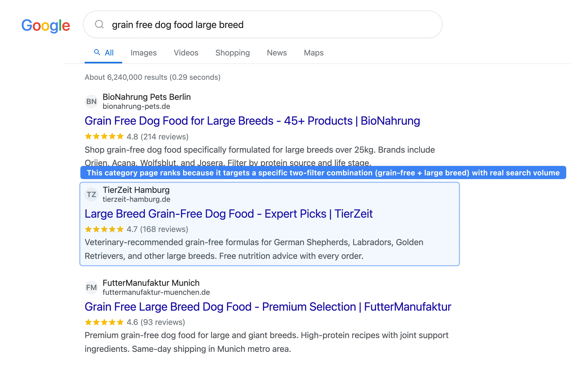The width and height of the screenshot is (571, 392).
Task: Click the magnifier icon beside the All tab
Action: tap(97, 52)
